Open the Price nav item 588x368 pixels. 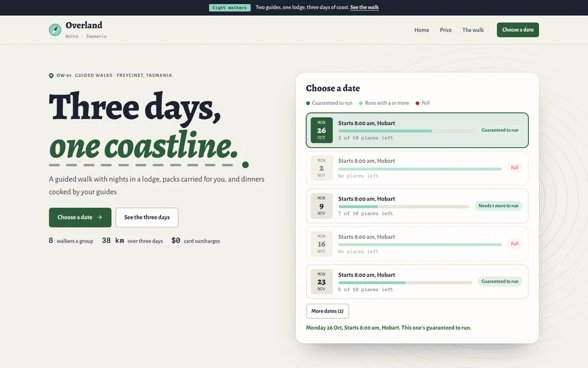pyautogui.click(x=445, y=30)
